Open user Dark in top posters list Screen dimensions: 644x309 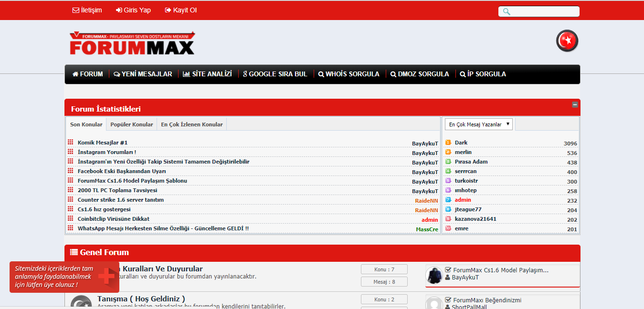click(x=461, y=143)
